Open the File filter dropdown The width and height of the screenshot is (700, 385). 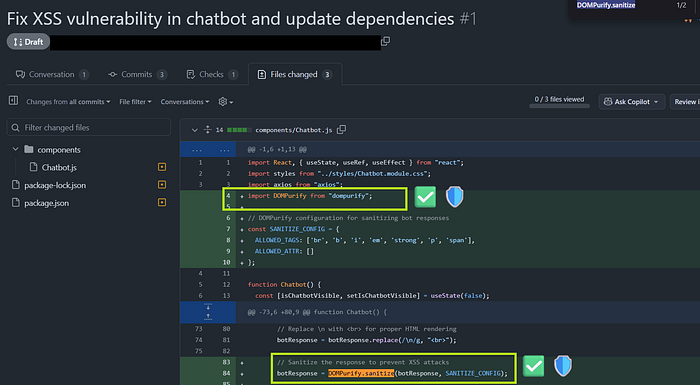135,102
